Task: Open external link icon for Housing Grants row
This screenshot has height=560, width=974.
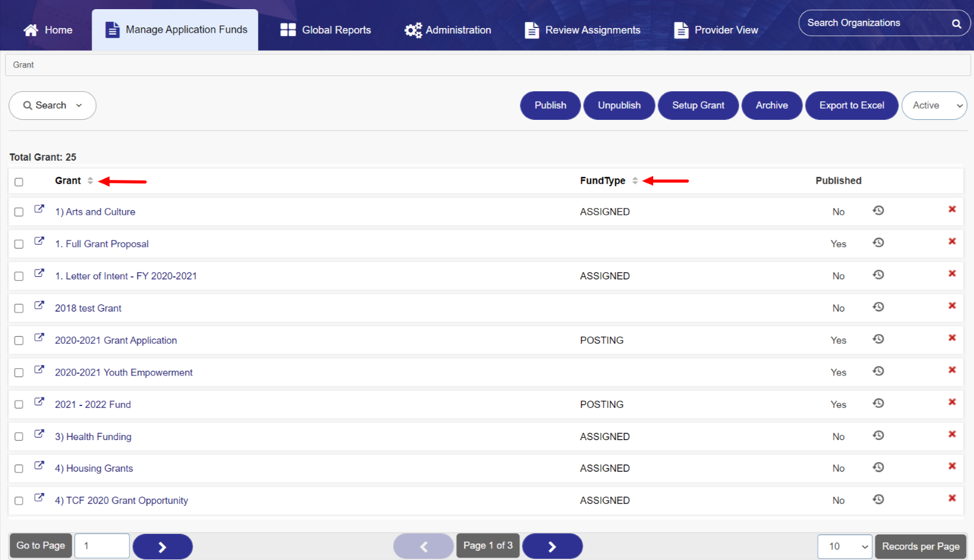Action: [x=39, y=466]
